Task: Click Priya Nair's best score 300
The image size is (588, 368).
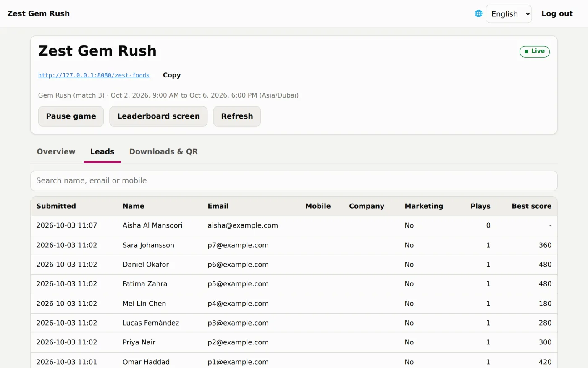Action: 545,342
